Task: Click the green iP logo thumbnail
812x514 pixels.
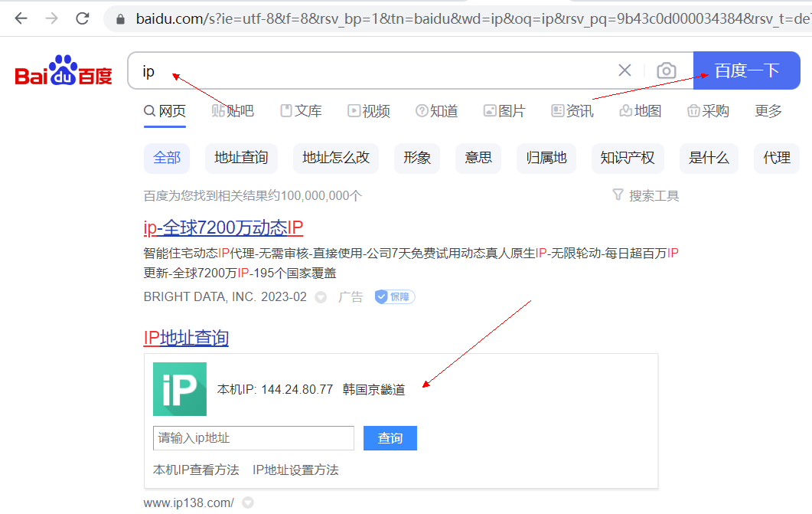Action: pyautogui.click(x=180, y=389)
